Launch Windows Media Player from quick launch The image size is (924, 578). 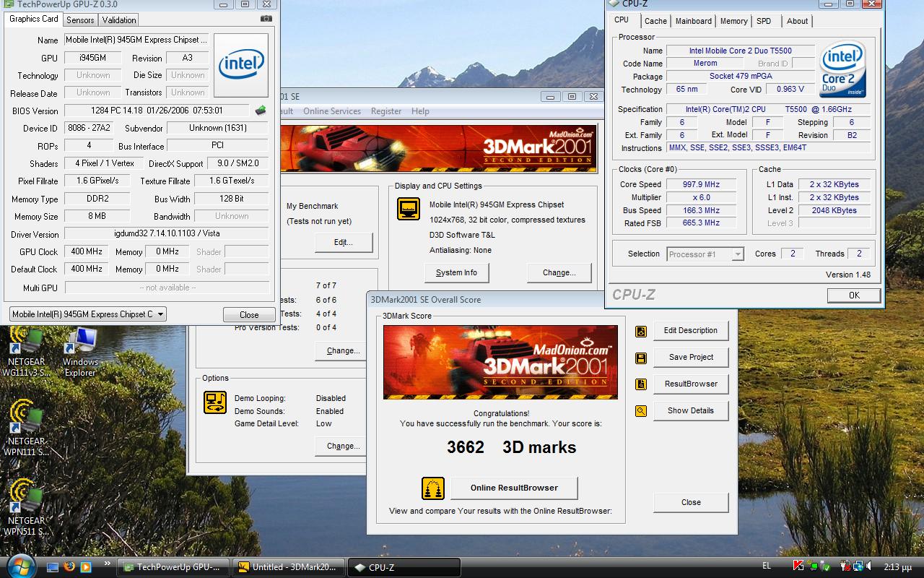(x=85, y=566)
